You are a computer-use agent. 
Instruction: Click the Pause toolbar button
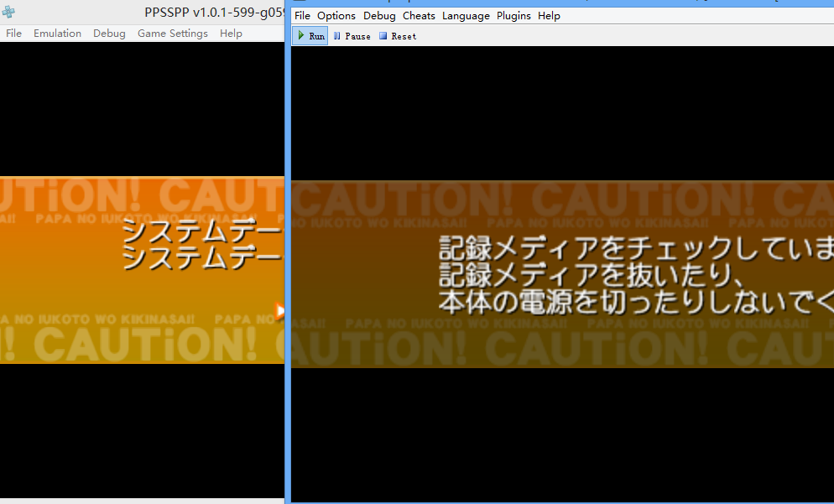(352, 36)
